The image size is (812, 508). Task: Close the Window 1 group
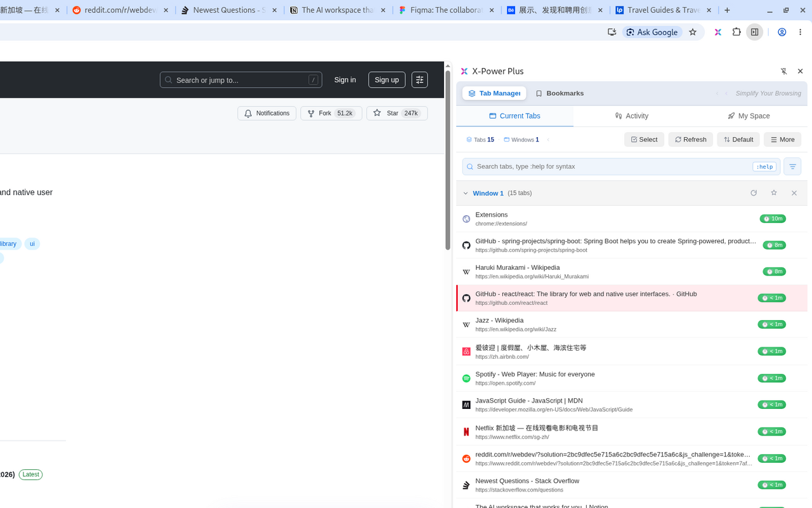tap(794, 193)
